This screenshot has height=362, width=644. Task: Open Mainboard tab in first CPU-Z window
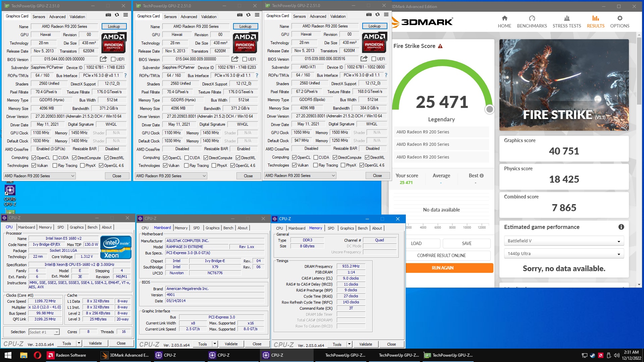click(x=26, y=227)
